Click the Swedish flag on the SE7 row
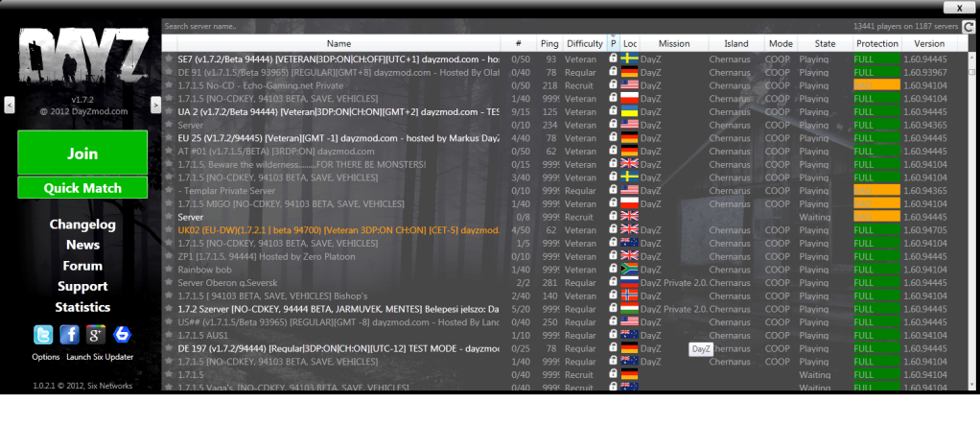980x426 pixels. (629, 59)
